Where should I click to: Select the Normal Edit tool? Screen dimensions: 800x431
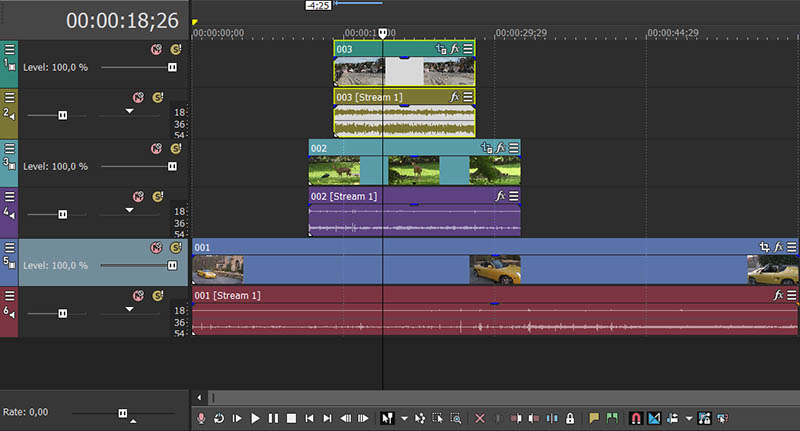[387, 418]
